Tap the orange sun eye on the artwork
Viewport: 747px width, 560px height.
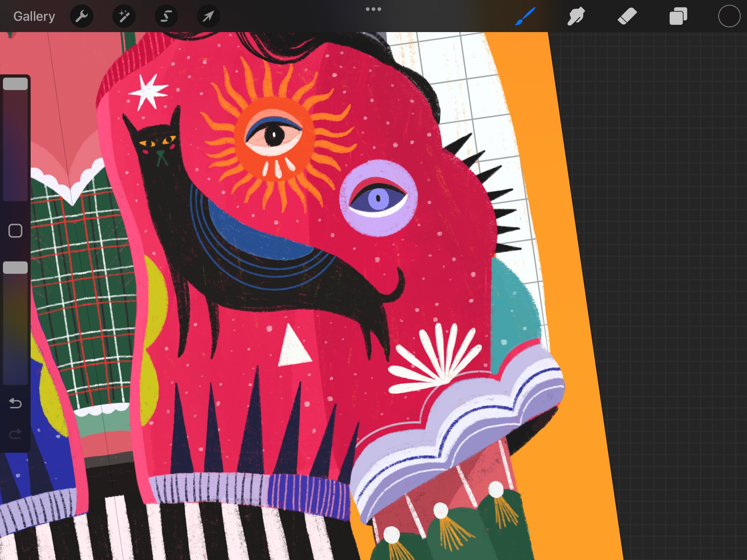(x=274, y=137)
